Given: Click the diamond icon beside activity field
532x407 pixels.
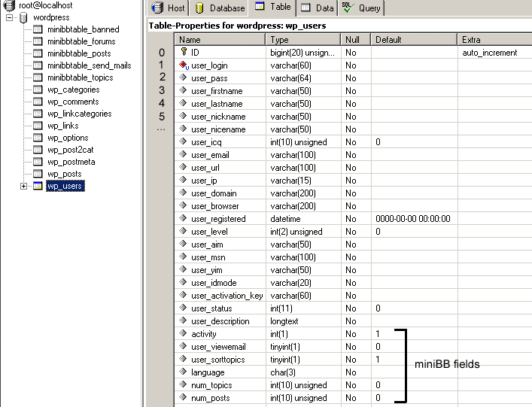Looking at the screenshot, I should [183, 333].
